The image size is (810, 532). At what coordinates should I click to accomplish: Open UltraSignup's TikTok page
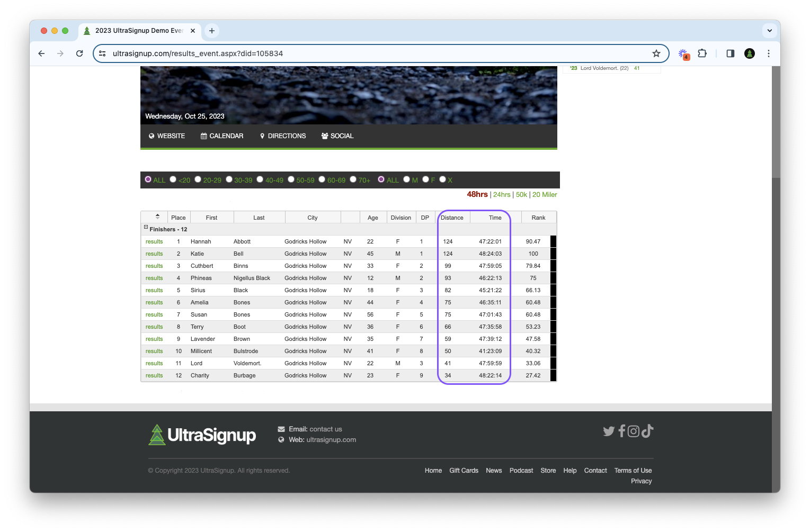pos(647,431)
